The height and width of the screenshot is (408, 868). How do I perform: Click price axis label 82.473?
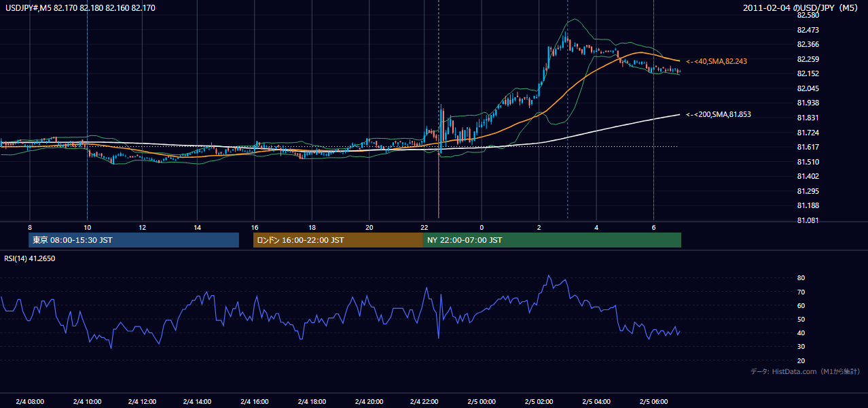(808, 30)
